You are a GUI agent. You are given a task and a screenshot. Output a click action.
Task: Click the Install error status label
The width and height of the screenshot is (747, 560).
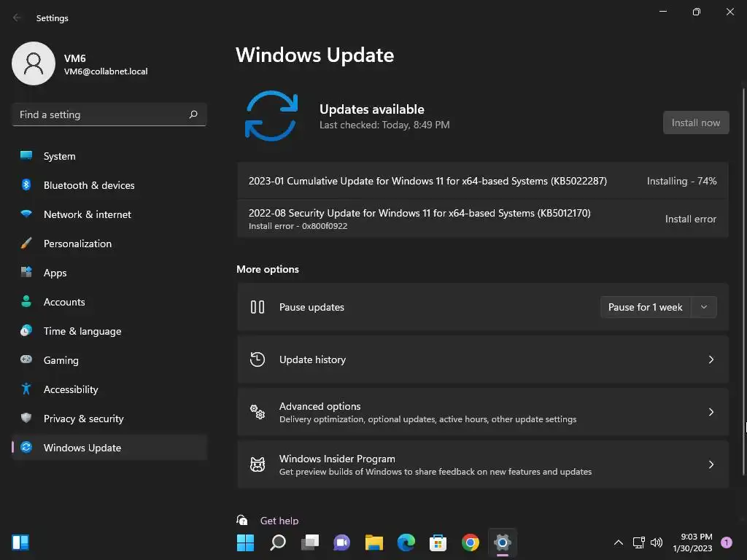tap(691, 219)
